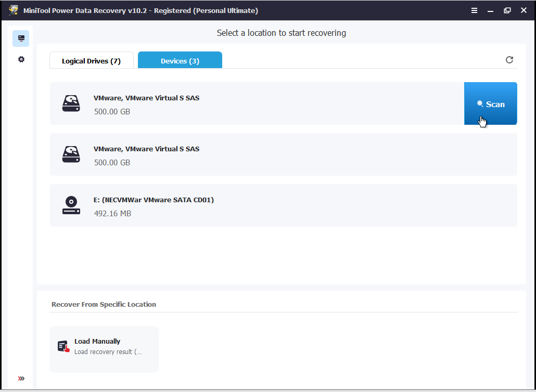Select the Devices (3) tab

(180, 61)
